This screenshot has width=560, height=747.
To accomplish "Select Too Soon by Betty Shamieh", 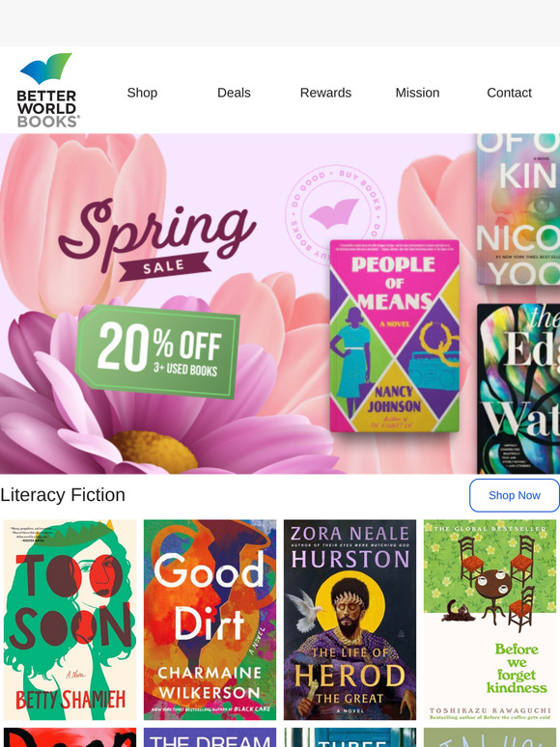I will tap(70, 620).
